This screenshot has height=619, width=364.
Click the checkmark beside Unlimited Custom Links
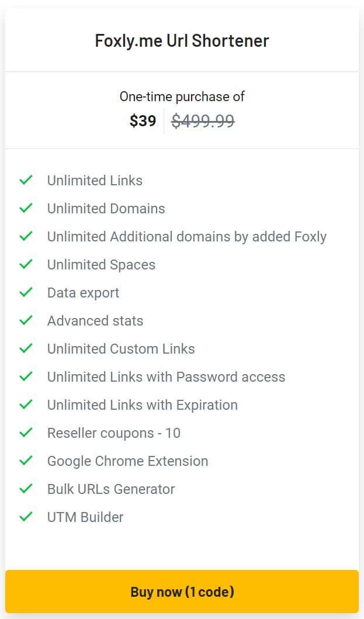tap(26, 348)
